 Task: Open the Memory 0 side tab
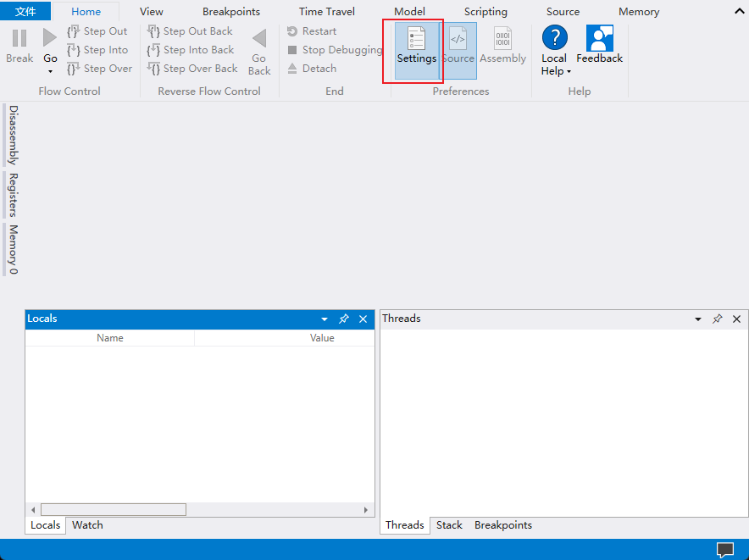[13, 249]
